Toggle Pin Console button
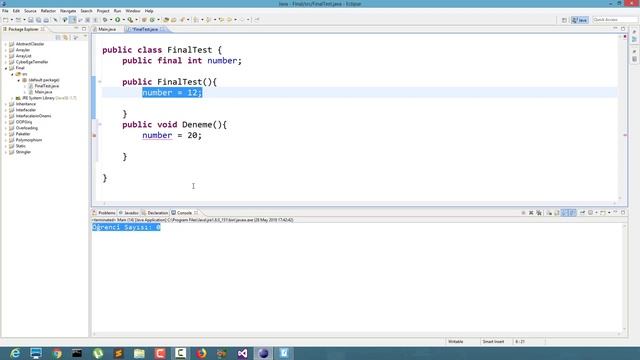 point(582,213)
